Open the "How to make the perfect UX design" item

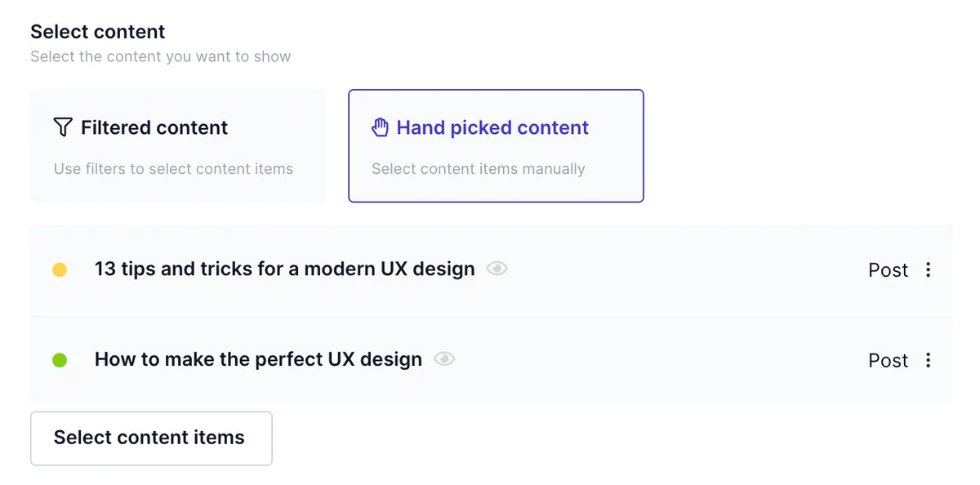point(258,359)
